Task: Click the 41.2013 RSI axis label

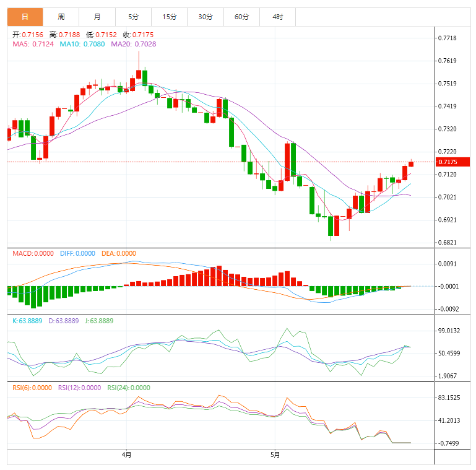Action: pyautogui.click(x=449, y=420)
